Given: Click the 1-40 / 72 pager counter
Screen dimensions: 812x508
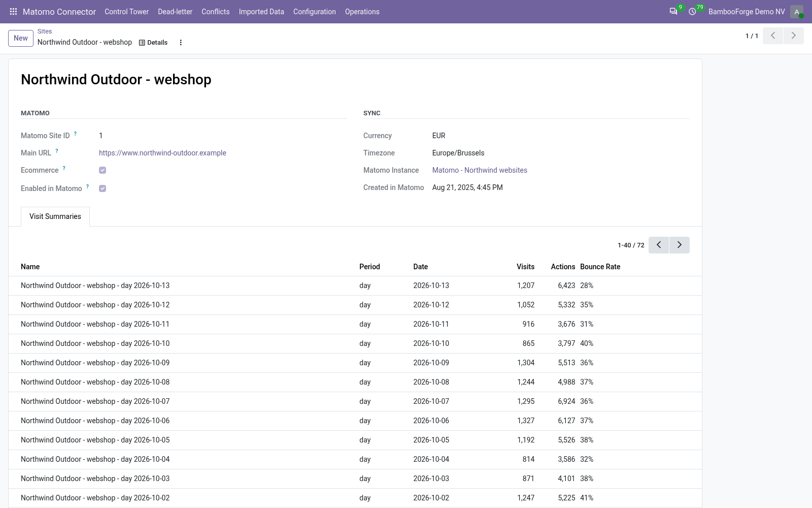Looking at the screenshot, I should pyautogui.click(x=631, y=245).
